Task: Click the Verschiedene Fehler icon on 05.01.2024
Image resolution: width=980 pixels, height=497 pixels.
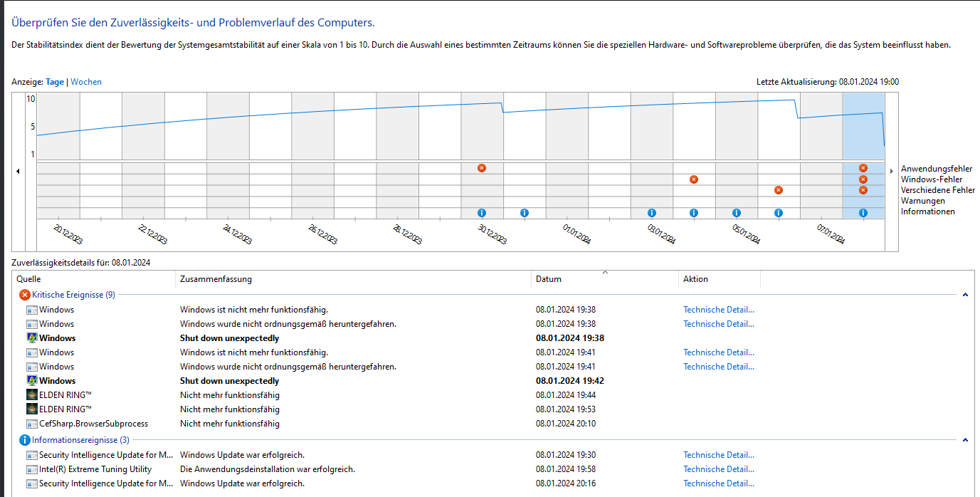Action: tap(778, 190)
